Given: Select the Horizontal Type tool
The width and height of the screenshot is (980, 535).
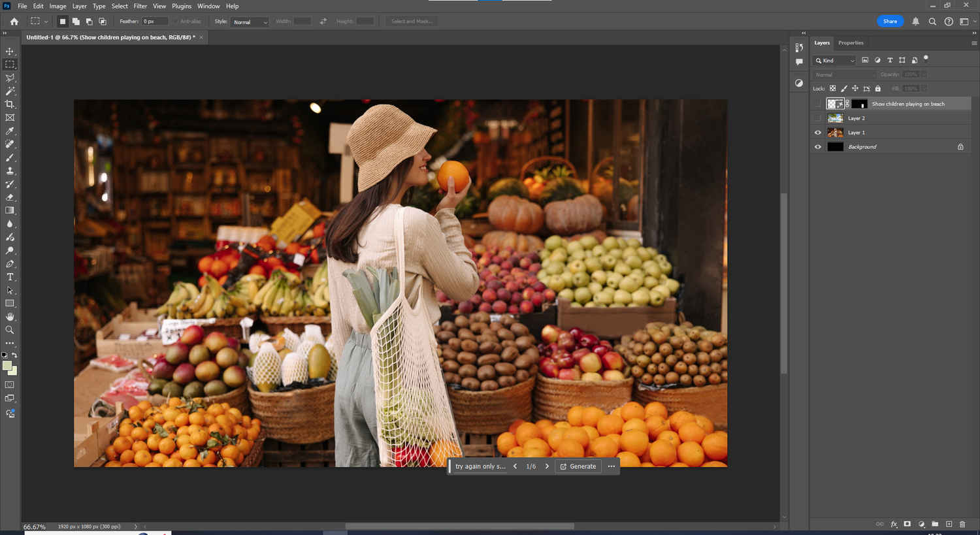Looking at the screenshot, I should point(10,277).
